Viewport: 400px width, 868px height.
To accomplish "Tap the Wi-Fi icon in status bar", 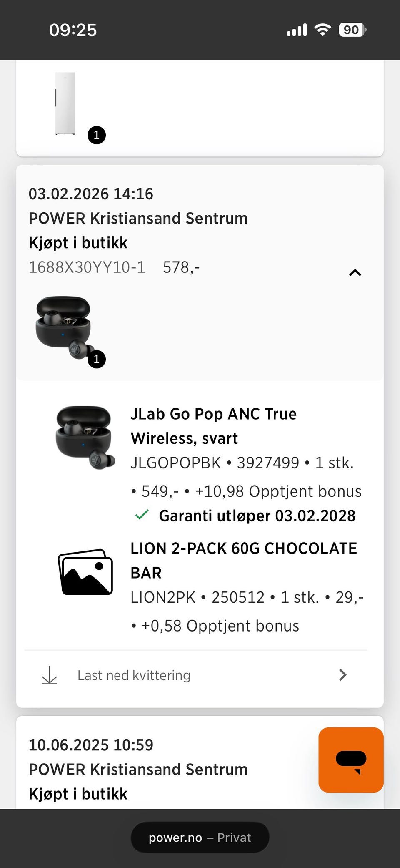I will [322, 30].
